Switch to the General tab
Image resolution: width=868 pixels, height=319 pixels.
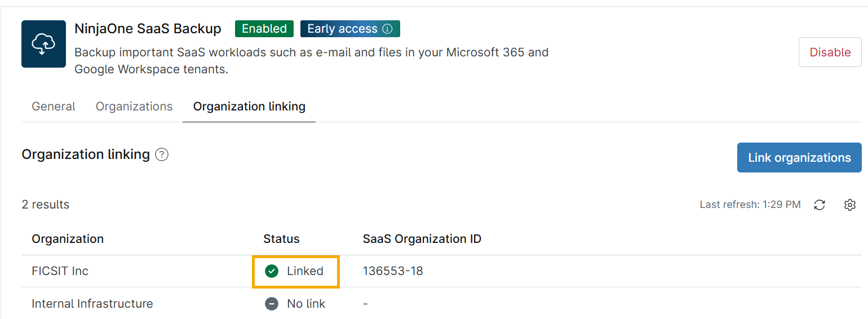point(54,107)
